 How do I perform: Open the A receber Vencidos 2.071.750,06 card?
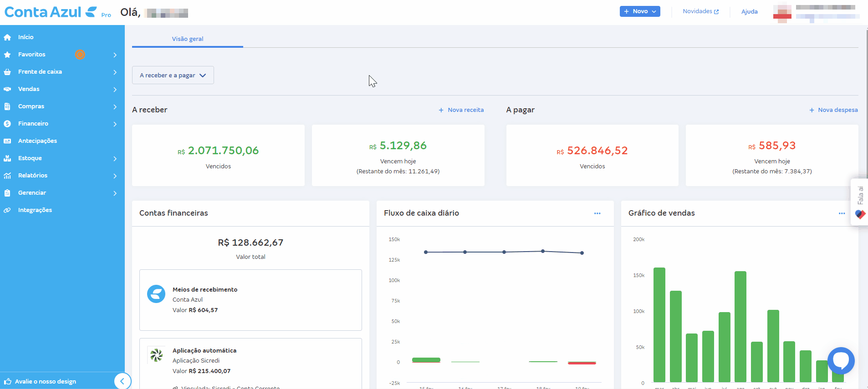(x=218, y=156)
